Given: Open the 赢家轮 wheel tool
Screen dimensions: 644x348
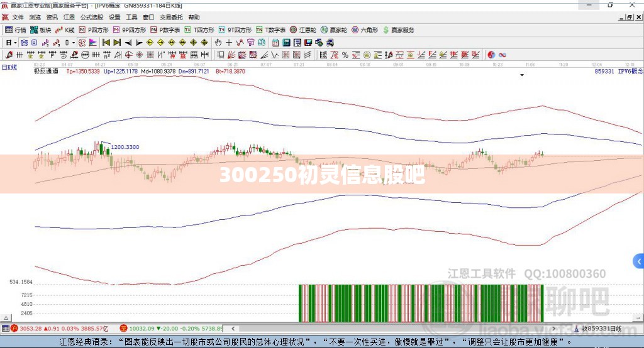Looking at the screenshot, I should pyautogui.click(x=334, y=30).
